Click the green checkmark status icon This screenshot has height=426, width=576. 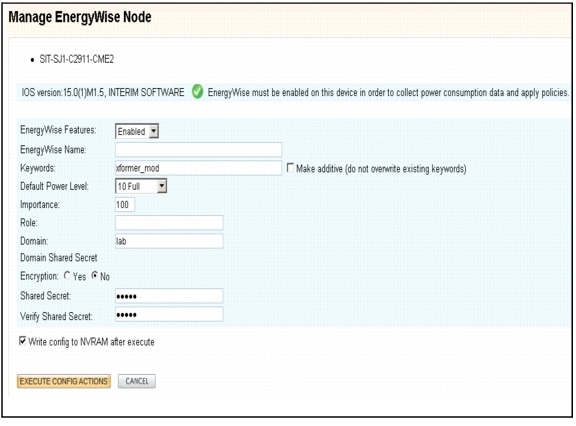coord(197,92)
